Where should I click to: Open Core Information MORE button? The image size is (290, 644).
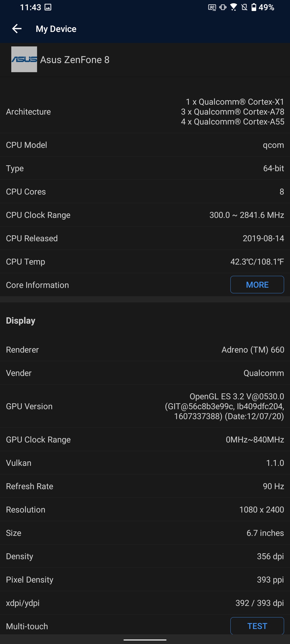(x=257, y=285)
